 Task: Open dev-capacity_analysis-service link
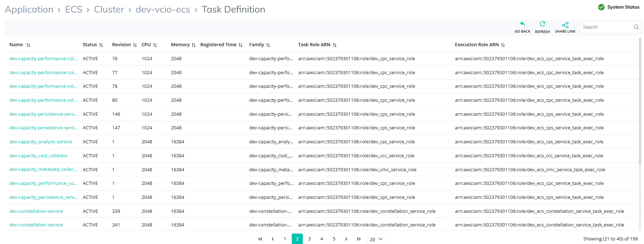pos(41,142)
